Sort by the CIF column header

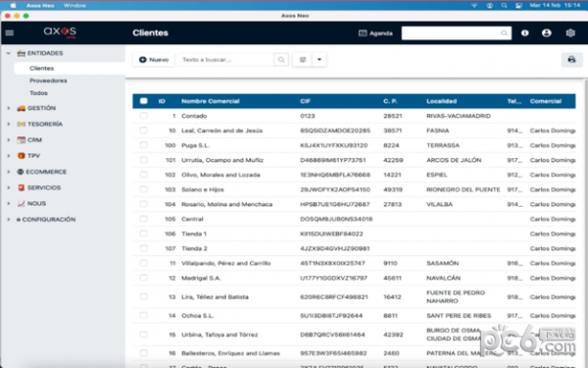305,101
